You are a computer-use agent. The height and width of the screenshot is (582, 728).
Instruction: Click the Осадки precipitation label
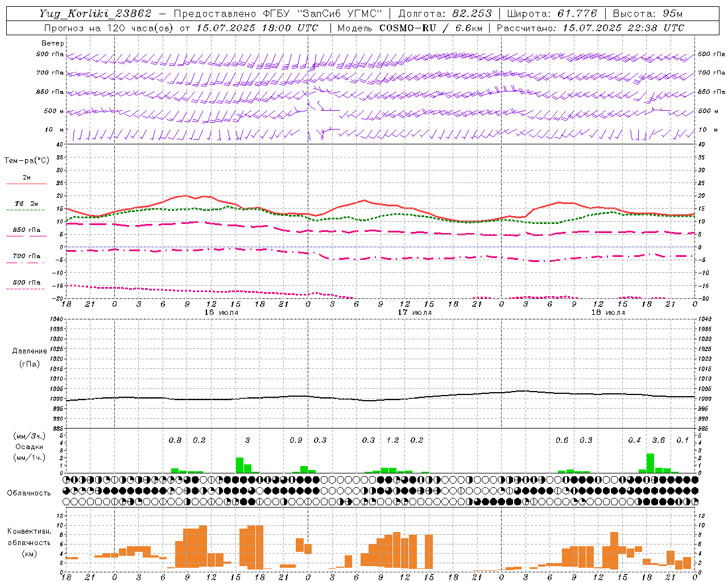pos(29,447)
